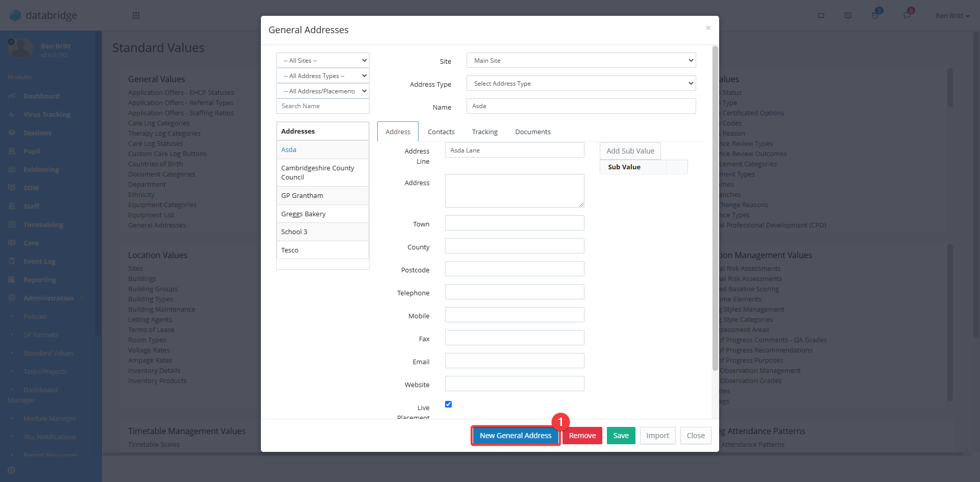
Task: Click the Search Name input field
Action: (x=323, y=106)
